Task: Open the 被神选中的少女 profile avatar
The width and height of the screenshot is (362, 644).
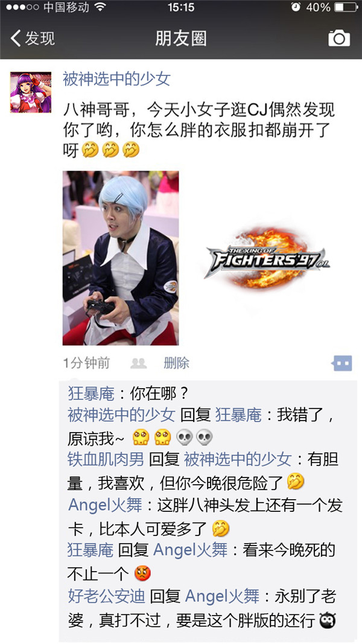Action: [x=31, y=92]
